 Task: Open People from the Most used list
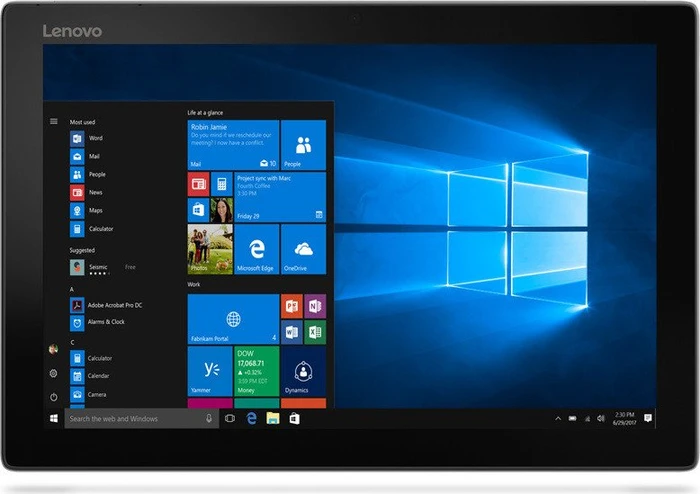click(x=88, y=174)
